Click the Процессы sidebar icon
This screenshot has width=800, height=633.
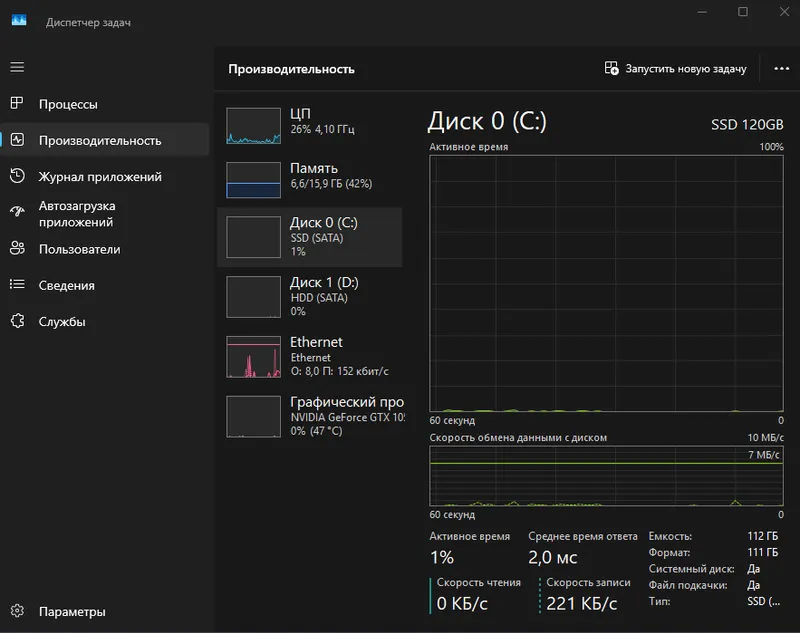[x=17, y=103]
